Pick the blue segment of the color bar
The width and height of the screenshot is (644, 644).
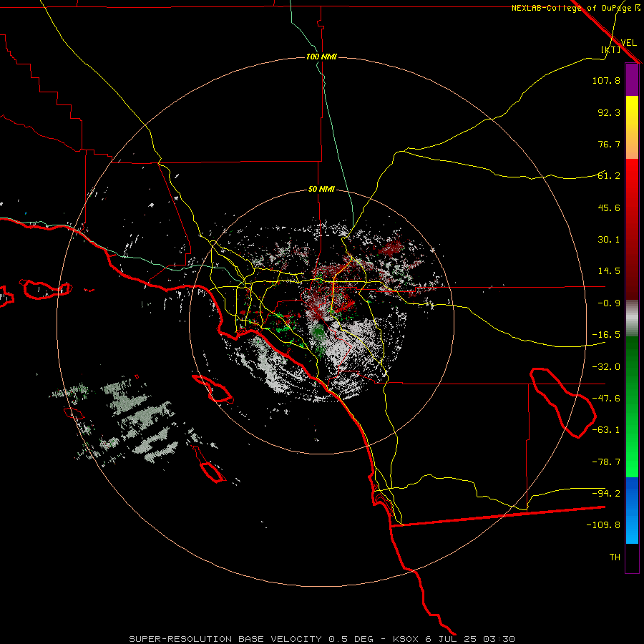632,510
